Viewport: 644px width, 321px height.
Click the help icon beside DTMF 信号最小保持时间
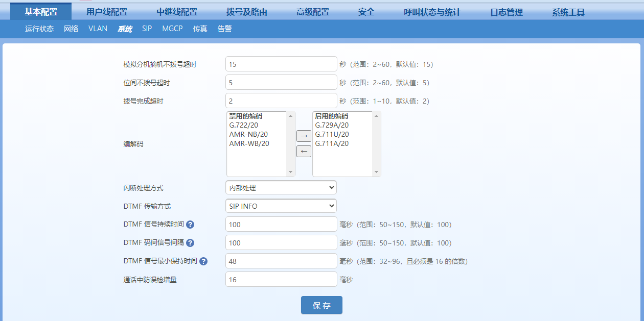pos(203,261)
